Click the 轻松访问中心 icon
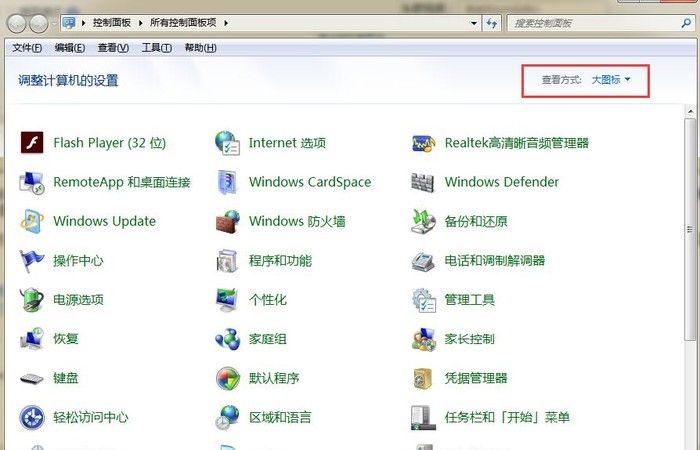 [x=32, y=417]
